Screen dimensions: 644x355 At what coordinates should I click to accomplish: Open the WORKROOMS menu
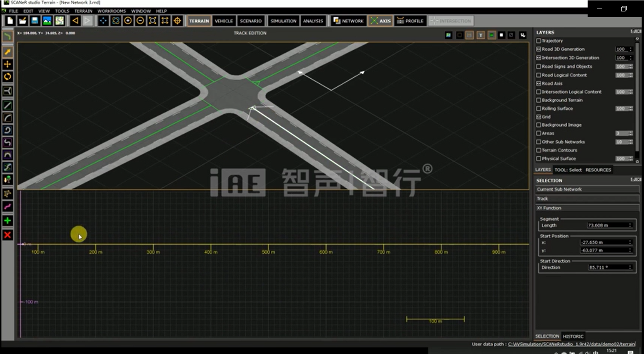click(x=112, y=11)
